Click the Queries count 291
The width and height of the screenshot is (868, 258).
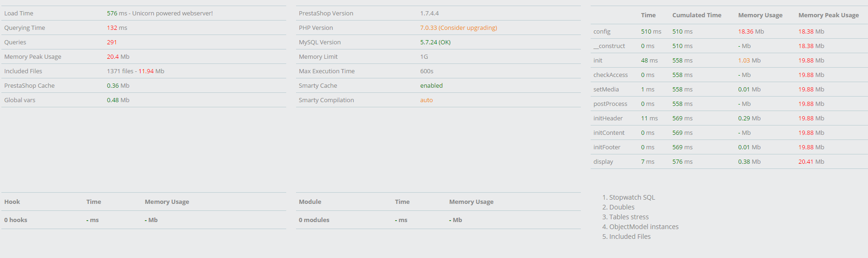click(x=112, y=42)
